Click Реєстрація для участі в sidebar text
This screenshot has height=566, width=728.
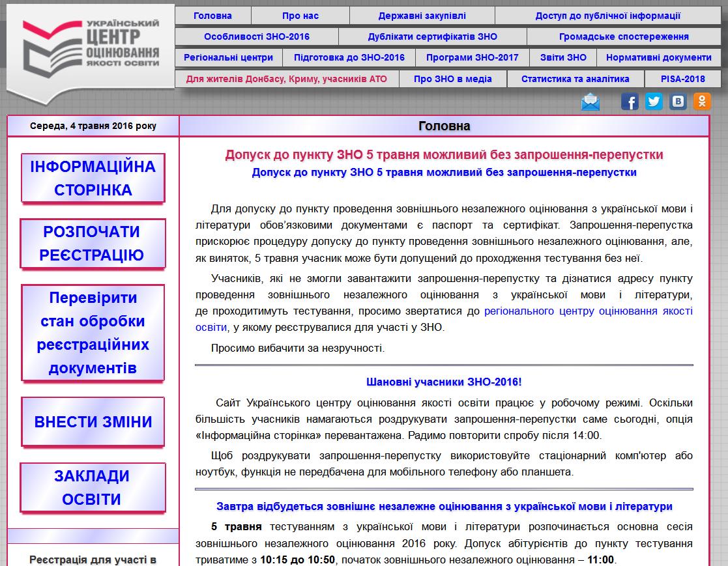point(93,560)
